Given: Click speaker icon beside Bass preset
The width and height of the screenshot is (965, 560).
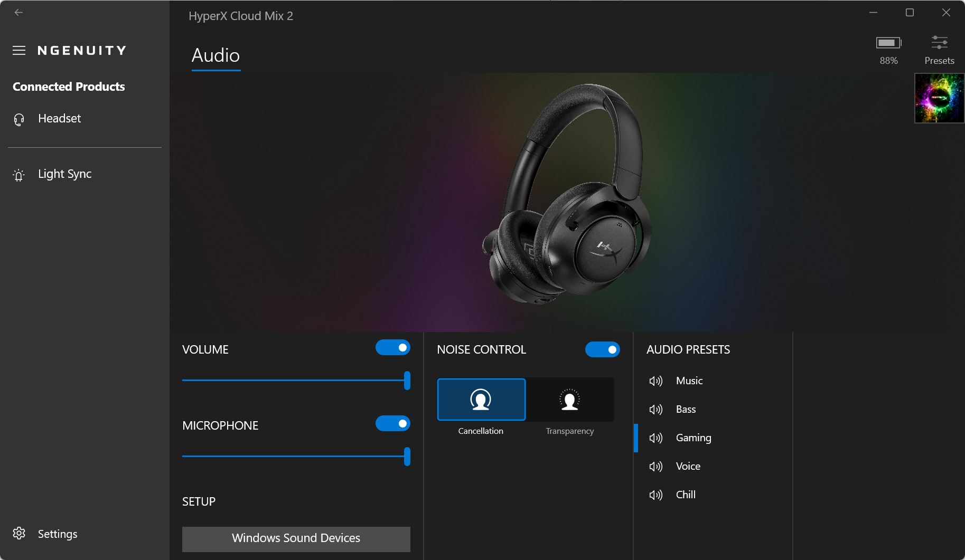Looking at the screenshot, I should (x=655, y=410).
